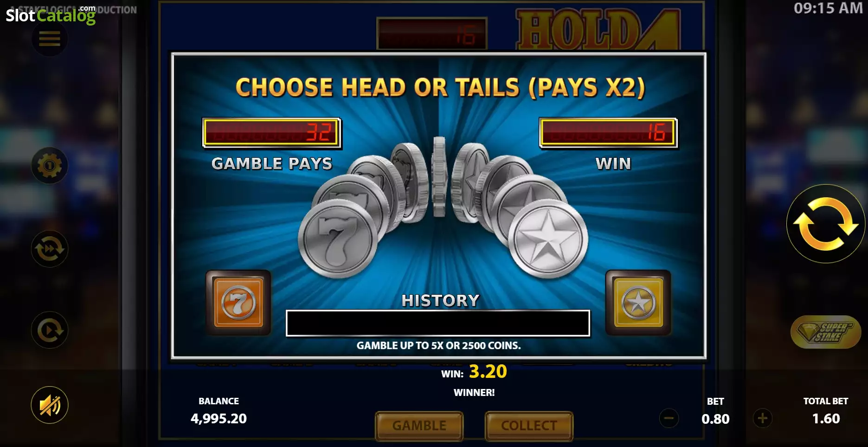This screenshot has width=868, height=447.
Task: Click the Win amount display
Action: click(x=608, y=133)
